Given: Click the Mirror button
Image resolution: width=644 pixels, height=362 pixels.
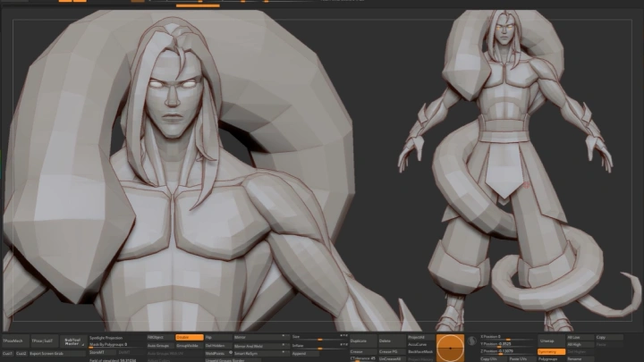Looking at the screenshot, I should pyautogui.click(x=261, y=337).
